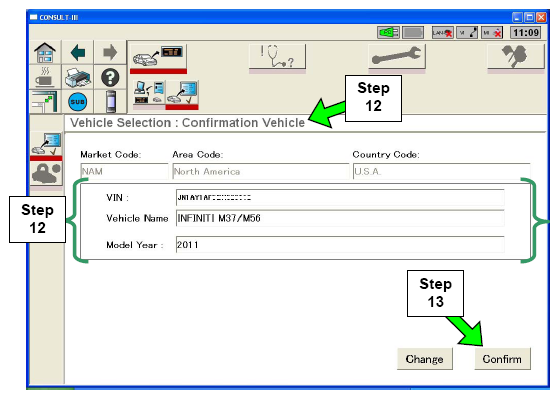Click the VI connection status icon
The height and width of the screenshot is (399, 559).
coord(467,33)
